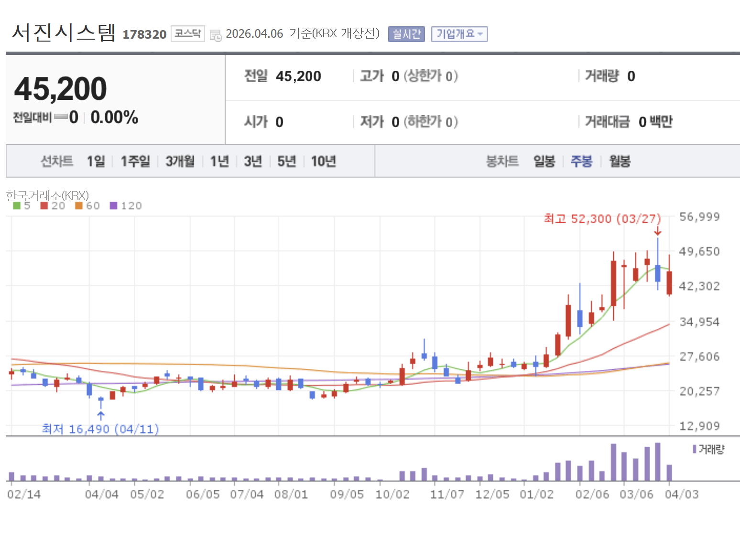Click the 56,999 price axis label

click(699, 217)
